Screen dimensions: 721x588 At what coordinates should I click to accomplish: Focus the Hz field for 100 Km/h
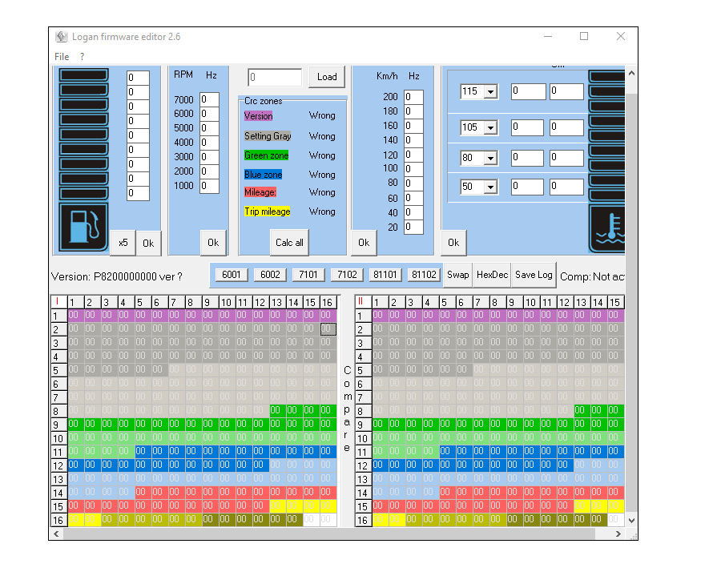pyautogui.click(x=413, y=169)
